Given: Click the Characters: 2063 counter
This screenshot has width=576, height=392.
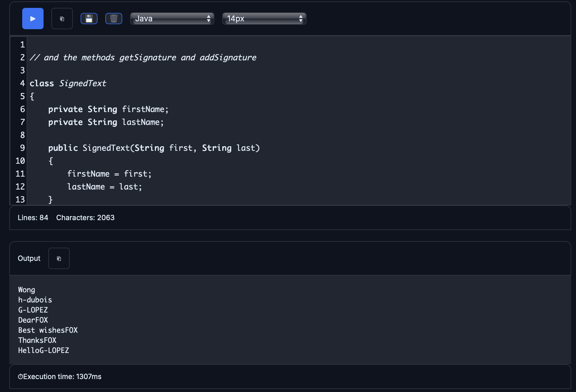Looking at the screenshot, I should point(85,218).
